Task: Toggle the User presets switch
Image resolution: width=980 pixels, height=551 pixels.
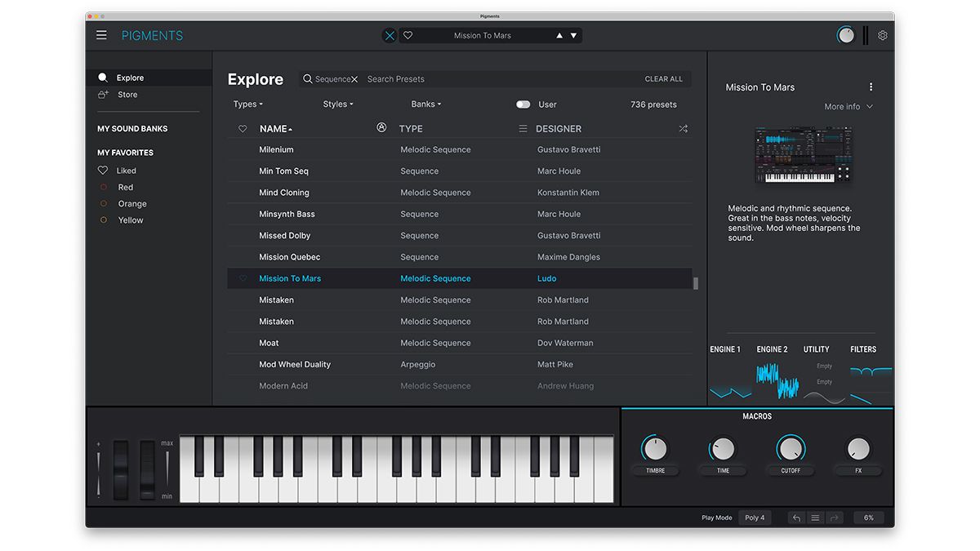Action: (523, 104)
